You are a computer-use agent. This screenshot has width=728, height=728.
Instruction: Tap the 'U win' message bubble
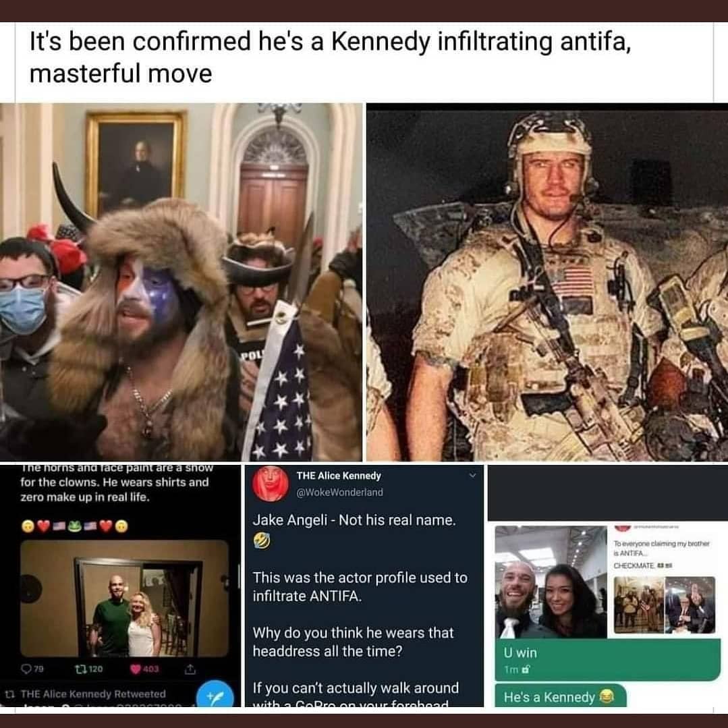pos(608,660)
